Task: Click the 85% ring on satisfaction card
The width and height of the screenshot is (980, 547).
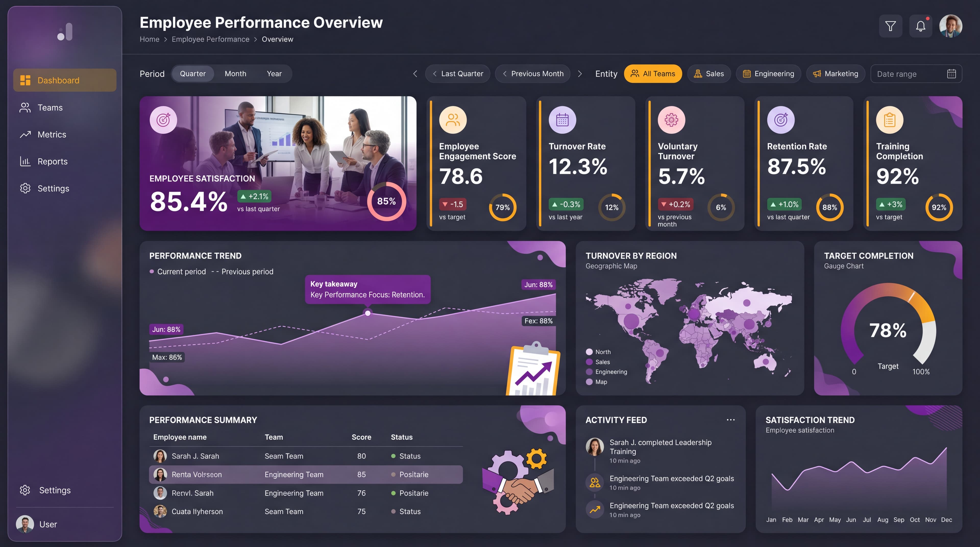Action: pos(387,201)
